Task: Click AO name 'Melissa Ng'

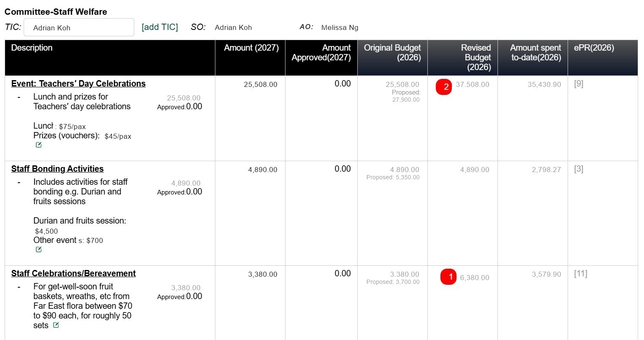Action: tap(340, 27)
